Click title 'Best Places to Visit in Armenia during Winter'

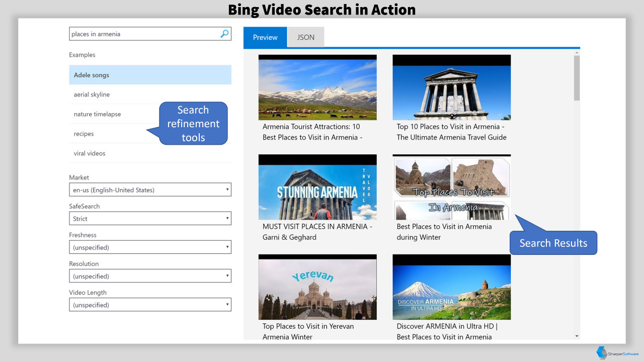coord(444,232)
